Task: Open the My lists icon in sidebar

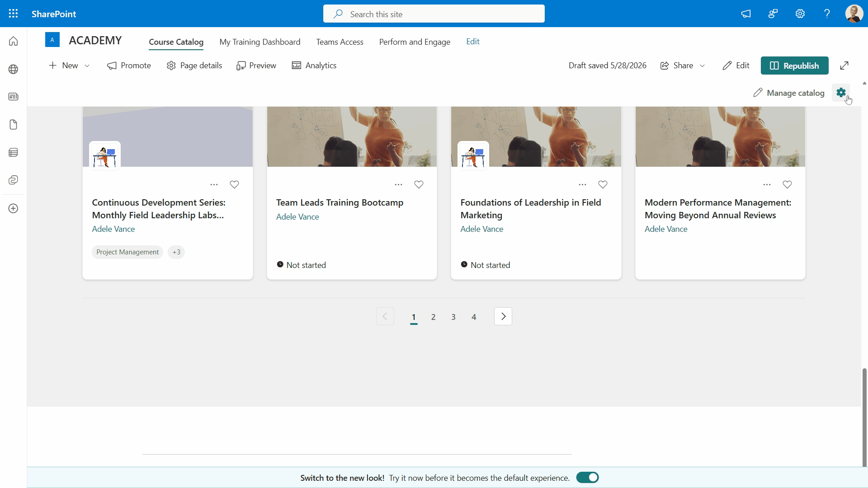Action: coord(14,152)
